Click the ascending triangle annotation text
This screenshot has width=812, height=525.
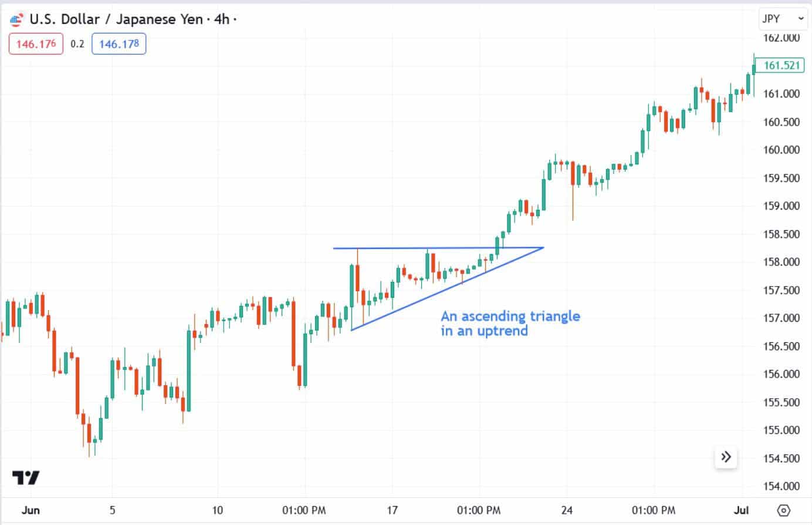click(511, 324)
